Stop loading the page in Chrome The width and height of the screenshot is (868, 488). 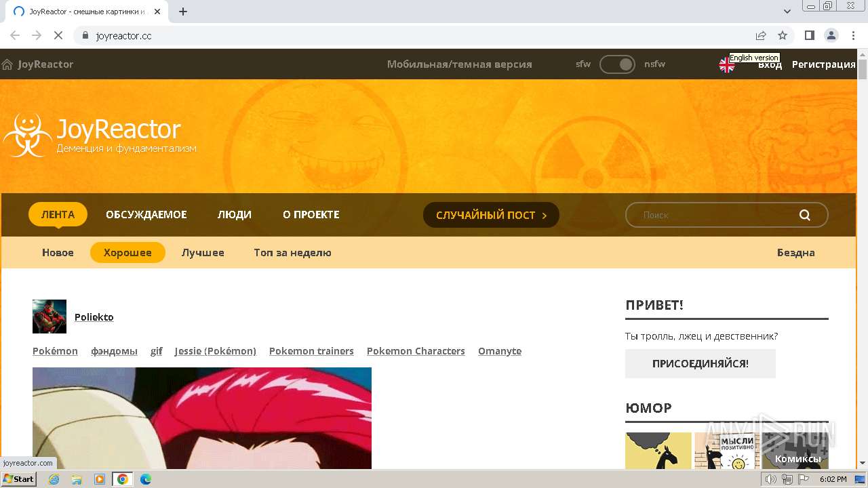(58, 35)
